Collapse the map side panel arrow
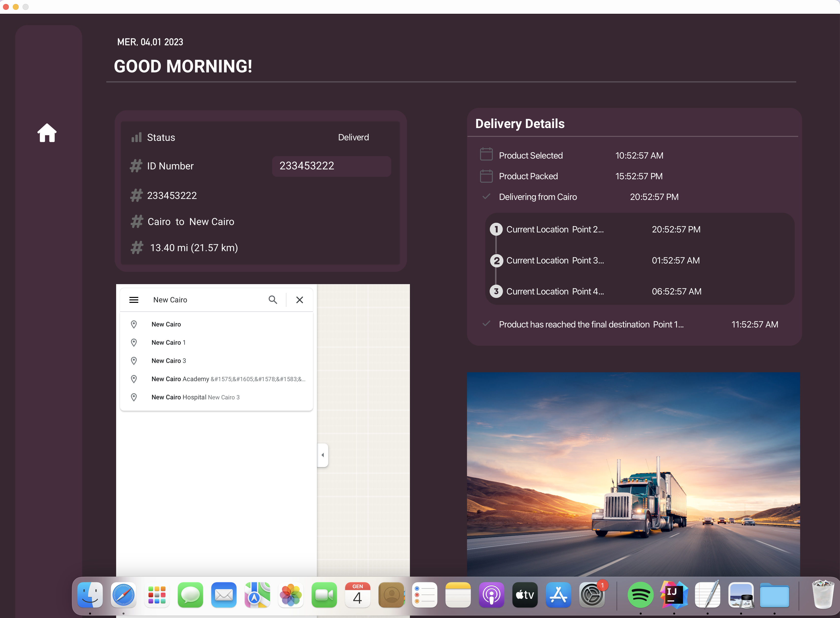Screen dimensions: 840x618 click(x=323, y=455)
